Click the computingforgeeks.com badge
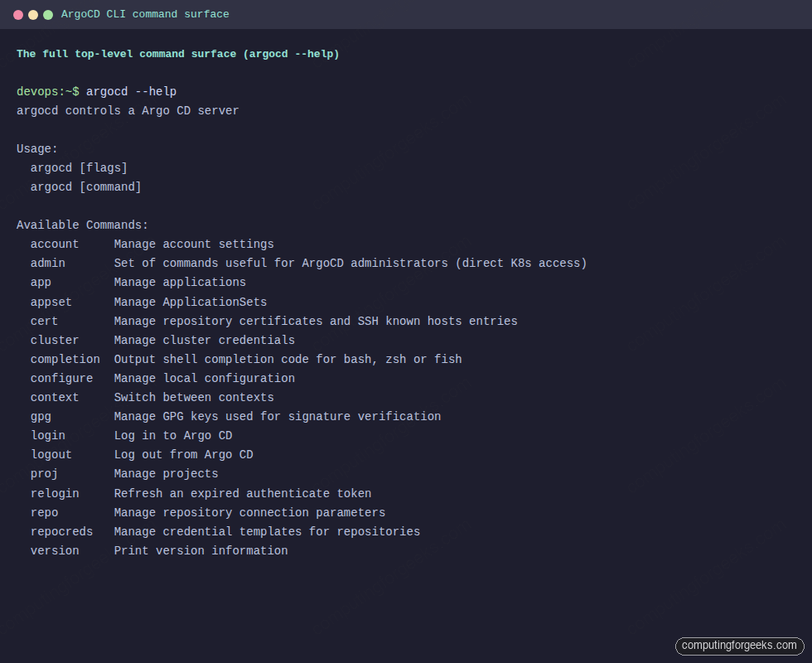 pyautogui.click(x=739, y=646)
